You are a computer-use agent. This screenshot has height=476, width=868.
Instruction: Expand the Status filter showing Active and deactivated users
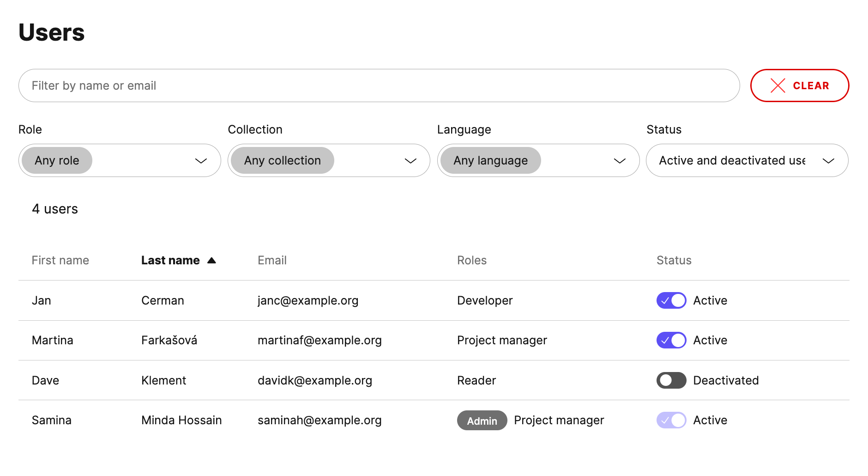(x=746, y=160)
